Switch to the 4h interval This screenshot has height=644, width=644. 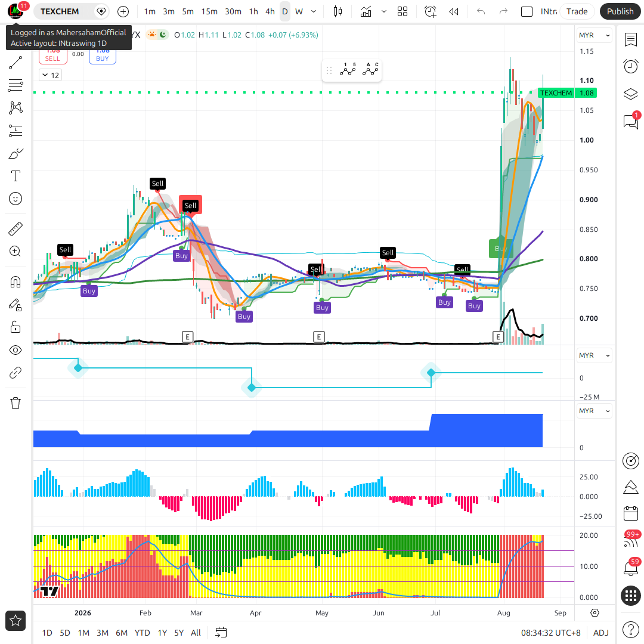pyautogui.click(x=270, y=11)
